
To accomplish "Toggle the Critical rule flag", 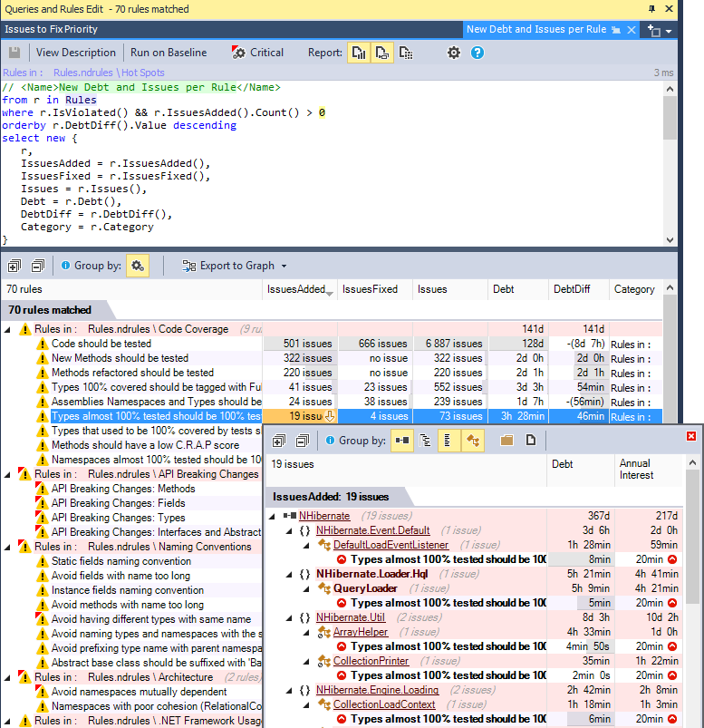I will pyautogui.click(x=257, y=53).
